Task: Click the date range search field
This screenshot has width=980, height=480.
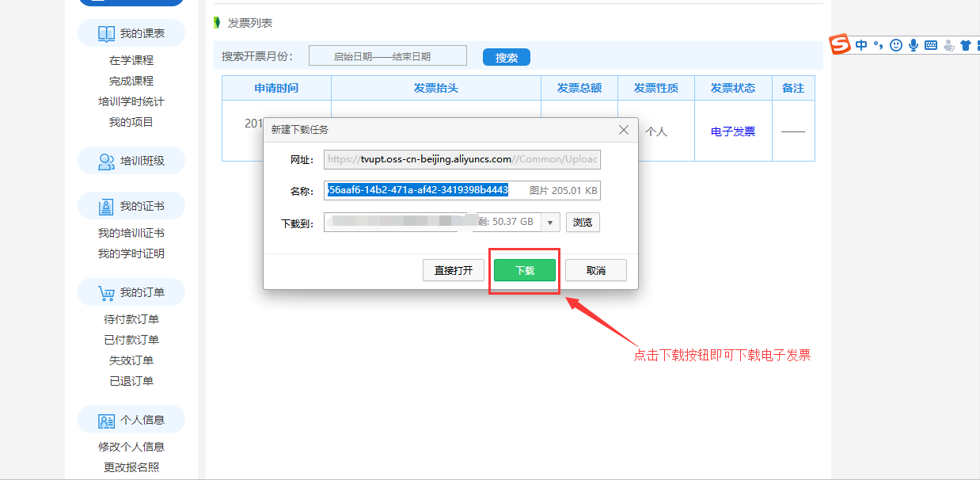Action: coord(387,56)
